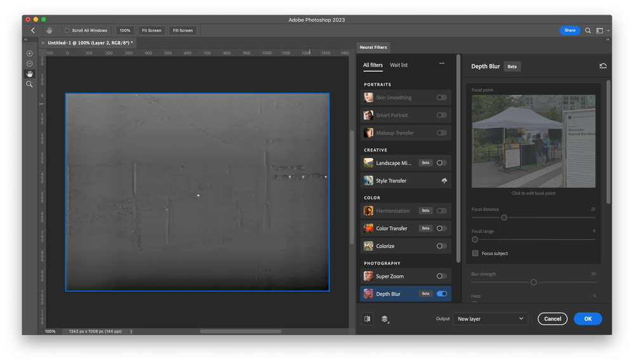Click the Super Zoom filter thumbnail icon

tap(368, 276)
